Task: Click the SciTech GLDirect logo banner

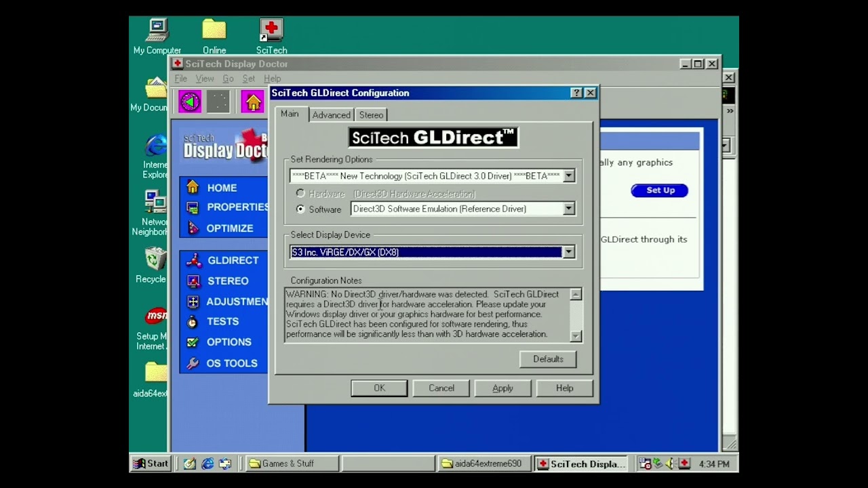Action: pos(433,138)
